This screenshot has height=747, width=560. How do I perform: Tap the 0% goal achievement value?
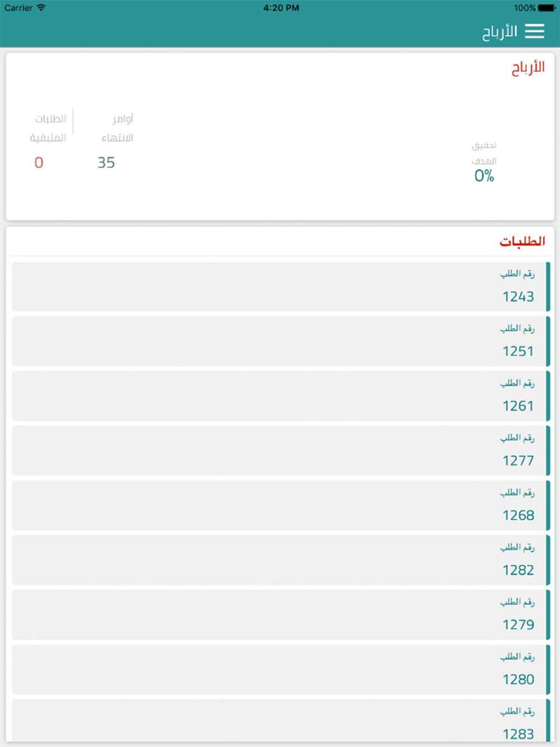coord(484,176)
